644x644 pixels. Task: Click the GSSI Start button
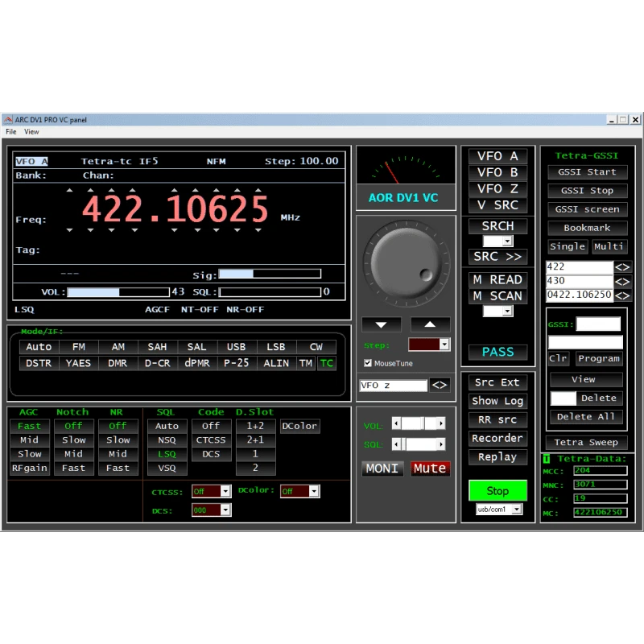coord(587,172)
